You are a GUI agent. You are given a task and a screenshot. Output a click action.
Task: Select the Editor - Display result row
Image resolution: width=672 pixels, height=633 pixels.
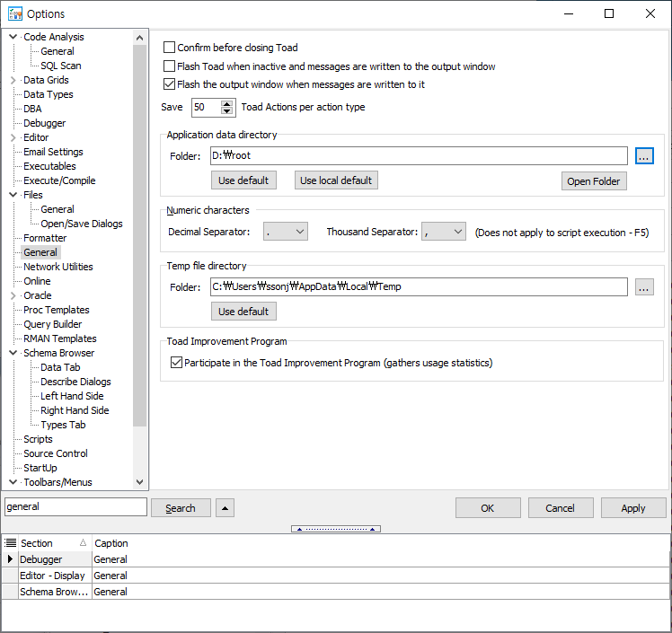point(336,576)
